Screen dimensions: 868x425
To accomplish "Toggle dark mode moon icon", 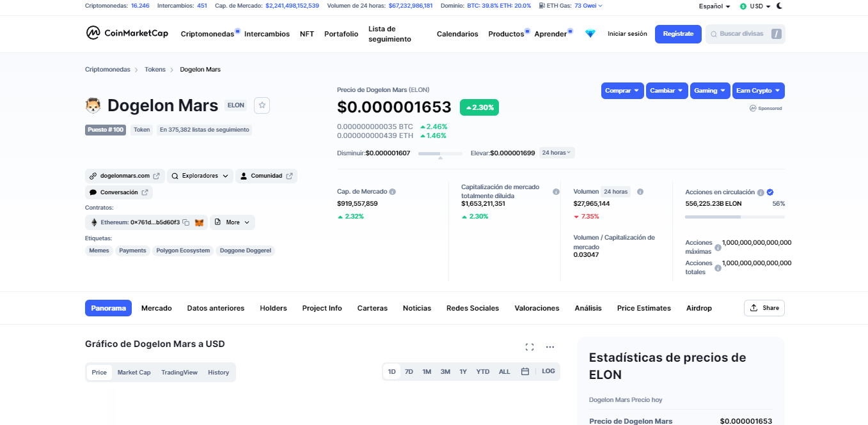I will [x=779, y=6].
